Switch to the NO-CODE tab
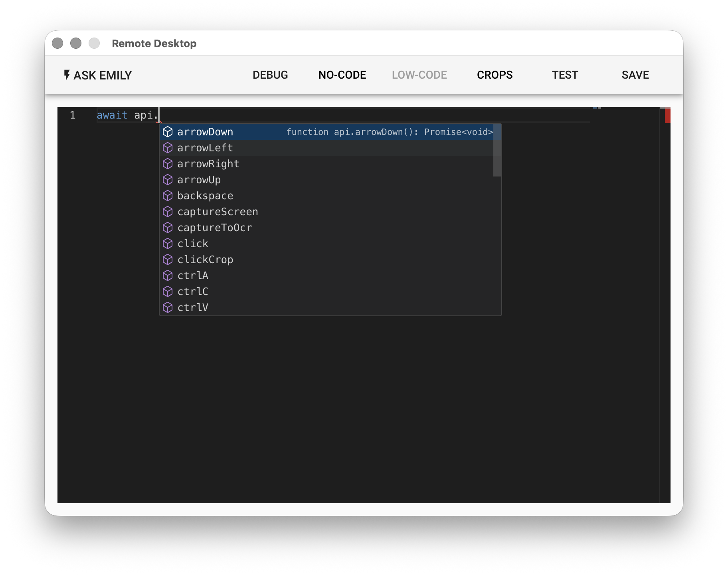This screenshot has width=728, height=575. 342,75
